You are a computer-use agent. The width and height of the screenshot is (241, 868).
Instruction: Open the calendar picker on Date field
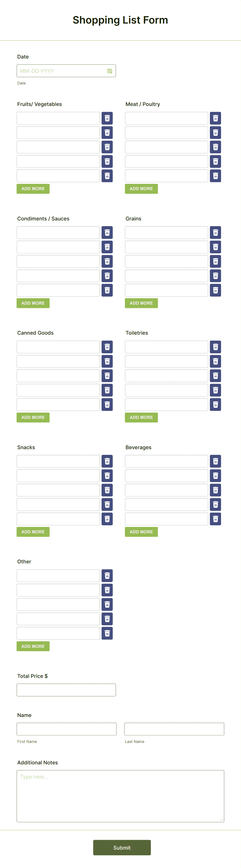[x=110, y=71]
